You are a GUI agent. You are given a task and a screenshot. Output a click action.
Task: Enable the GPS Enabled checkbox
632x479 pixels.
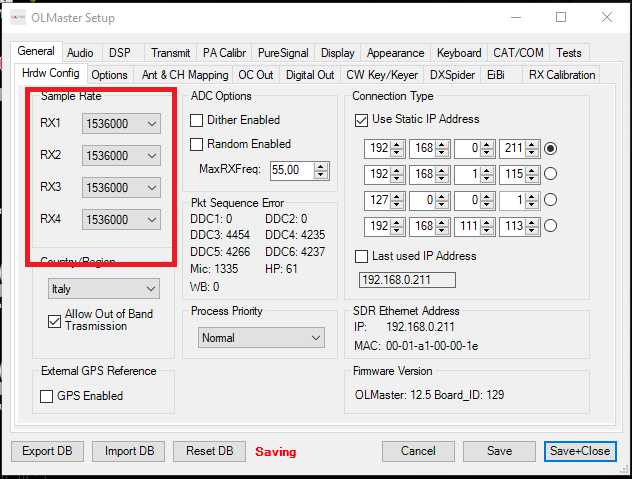[x=46, y=396]
